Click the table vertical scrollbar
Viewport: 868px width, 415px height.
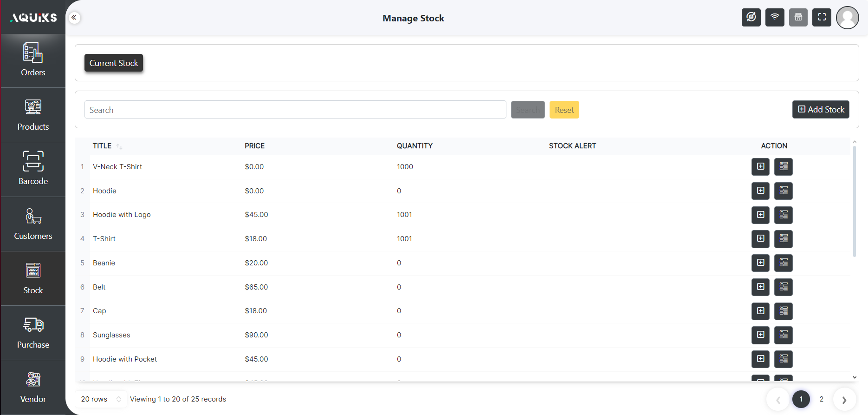(855, 201)
